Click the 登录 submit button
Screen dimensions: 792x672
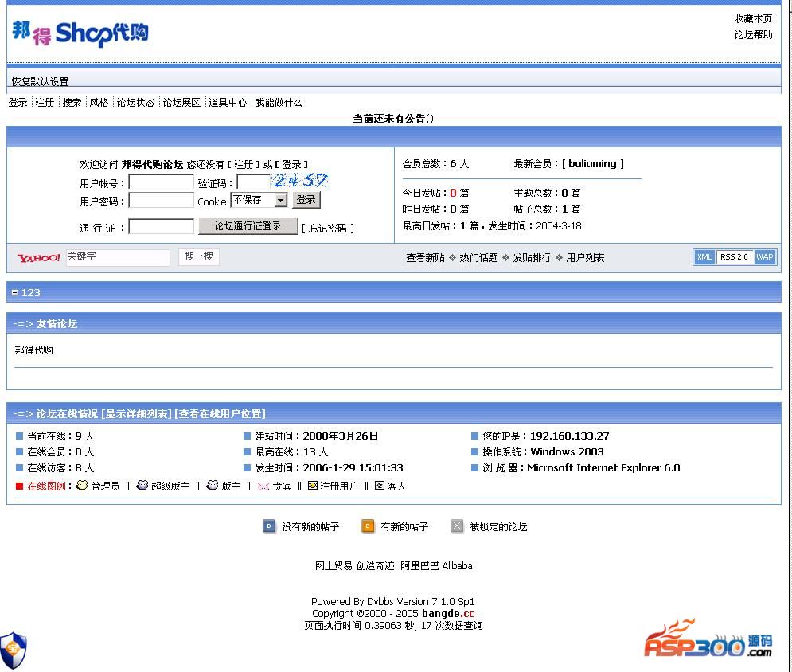[306, 200]
